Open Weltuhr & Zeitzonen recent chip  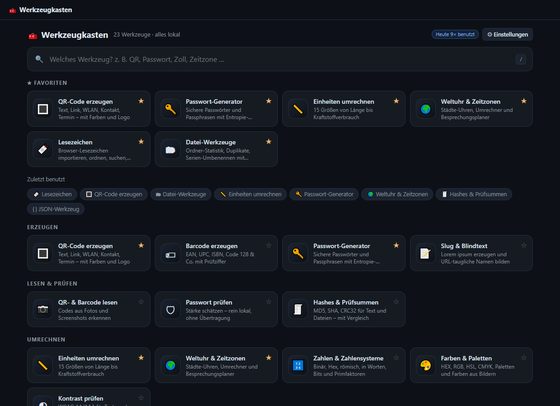tap(397, 194)
